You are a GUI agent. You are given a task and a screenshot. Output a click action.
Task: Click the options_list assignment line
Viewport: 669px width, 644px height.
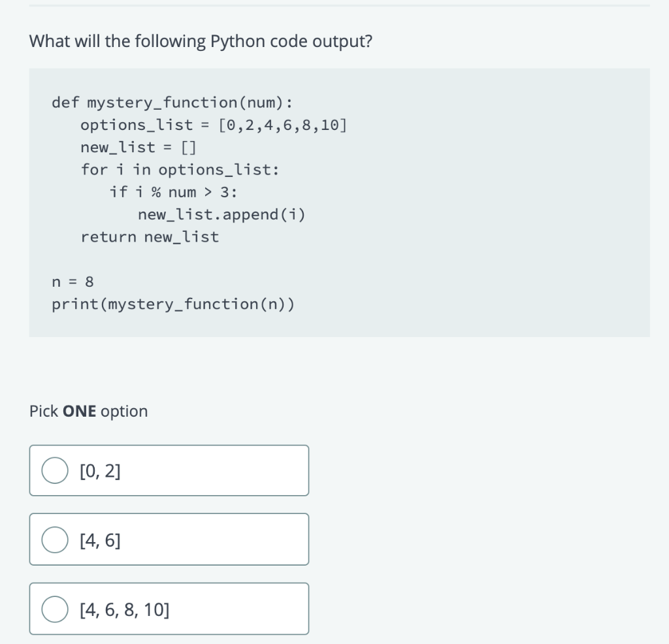(214, 125)
